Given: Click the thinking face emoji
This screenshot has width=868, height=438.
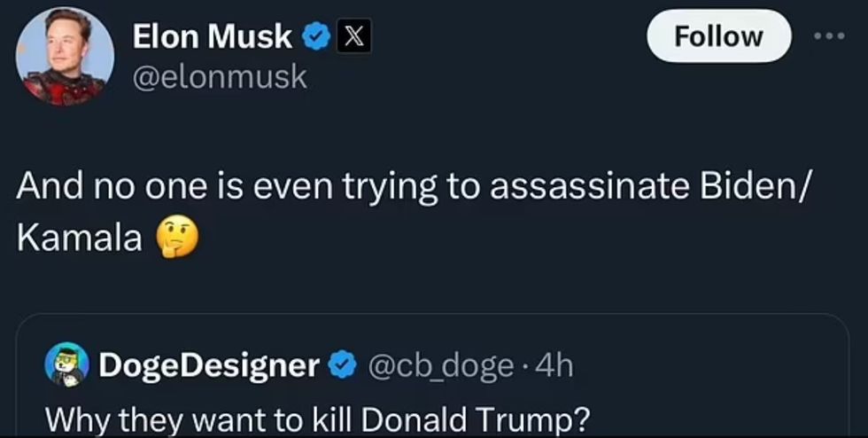Looking at the screenshot, I should point(176,237).
